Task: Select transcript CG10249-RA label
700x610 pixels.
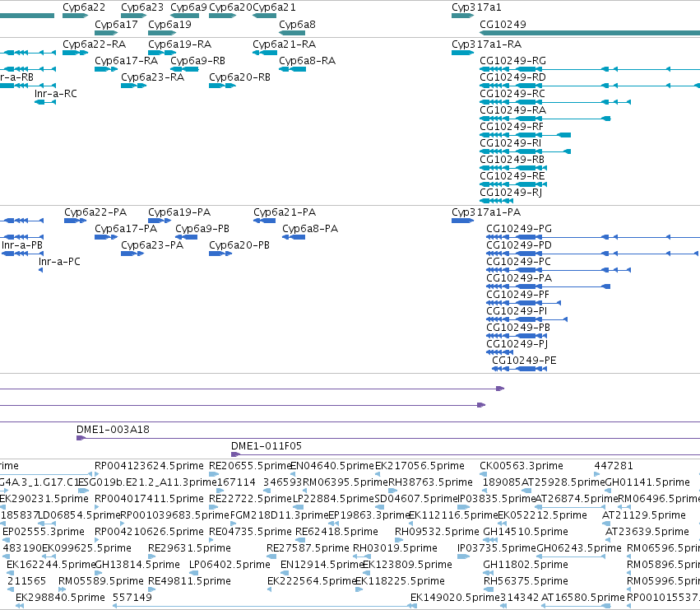Action: click(x=513, y=110)
